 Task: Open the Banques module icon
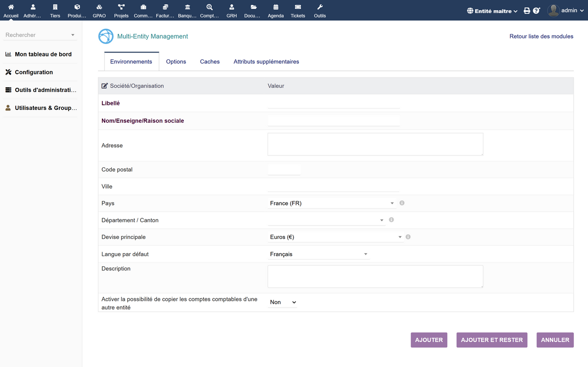187,10
